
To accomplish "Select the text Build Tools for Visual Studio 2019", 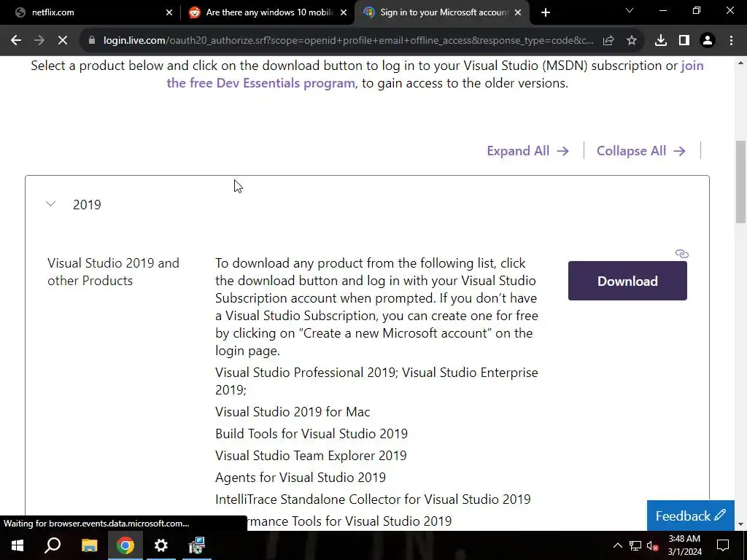I will point(311,434).
